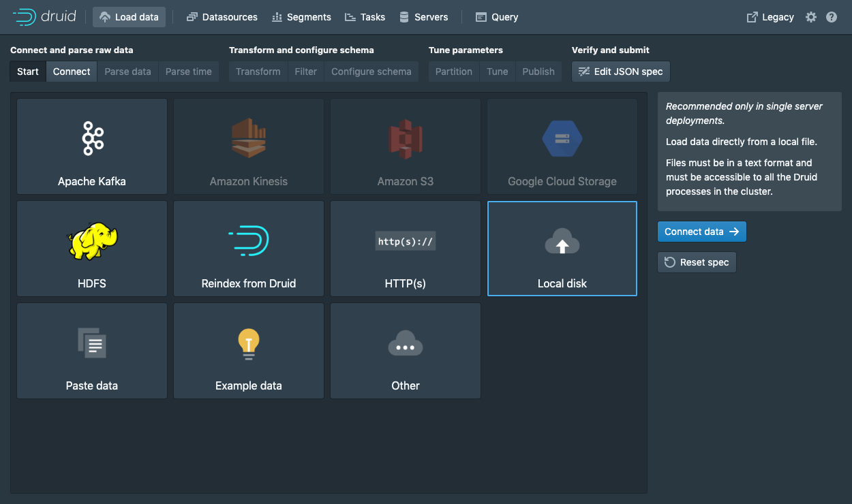The width and height of the screenshot is (852, 504).
Task: Click the Other cloud ellipsis icon
Action: point(406,343)
